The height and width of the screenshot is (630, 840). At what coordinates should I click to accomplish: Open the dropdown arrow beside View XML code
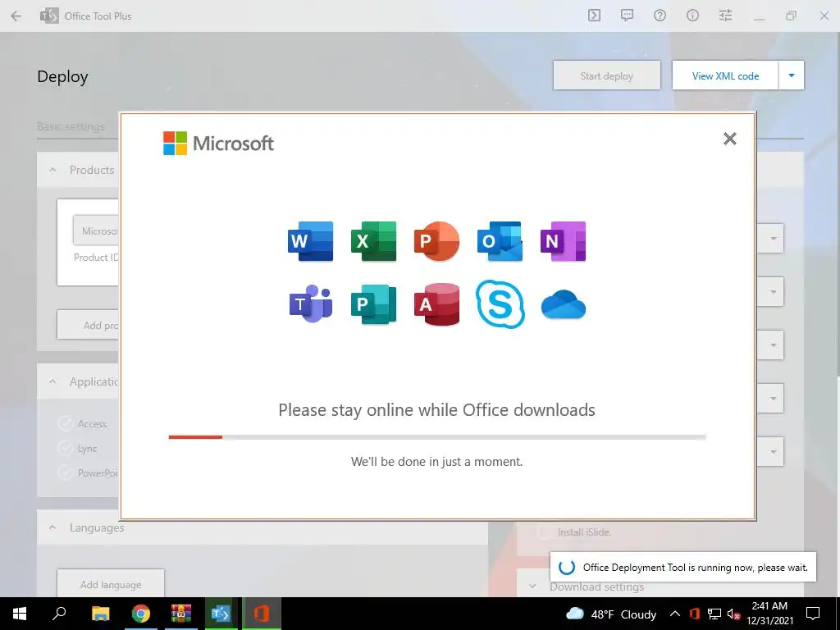(x=792, y=75)
